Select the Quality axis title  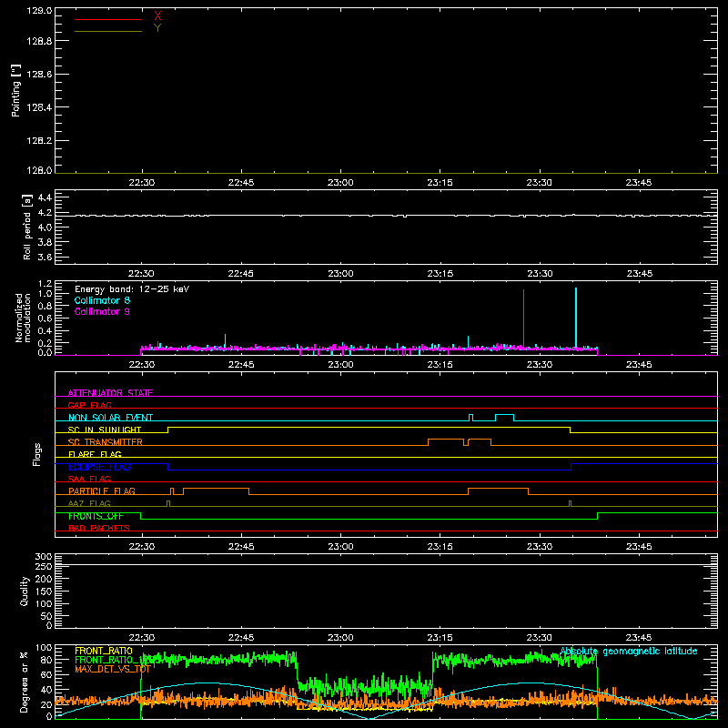tap(25, 591)
